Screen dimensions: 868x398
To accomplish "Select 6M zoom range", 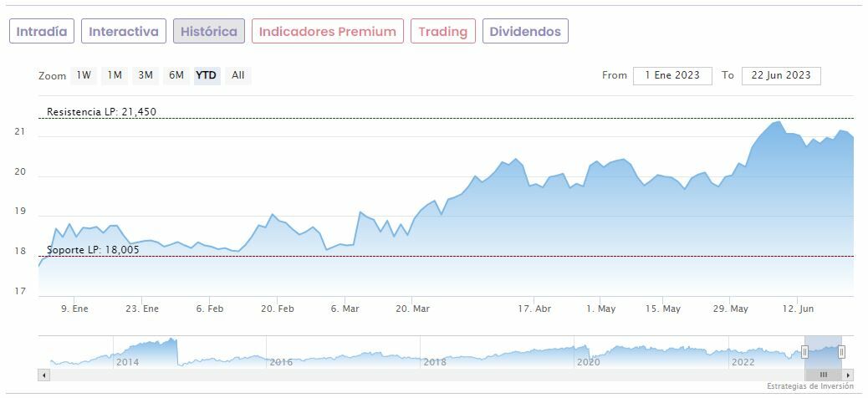I will (176, 75).
